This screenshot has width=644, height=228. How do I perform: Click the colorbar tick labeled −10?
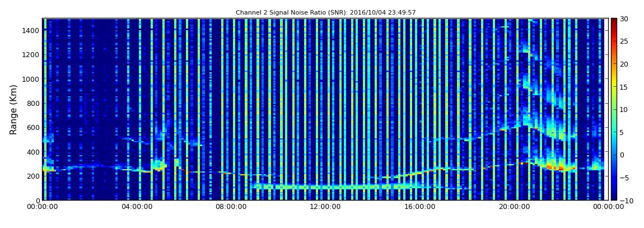click(625, 200)
